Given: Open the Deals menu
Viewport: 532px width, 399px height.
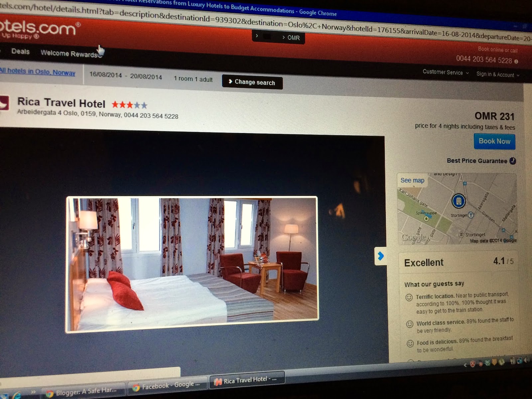Looking at the screenshot, I should pos(20,51).
